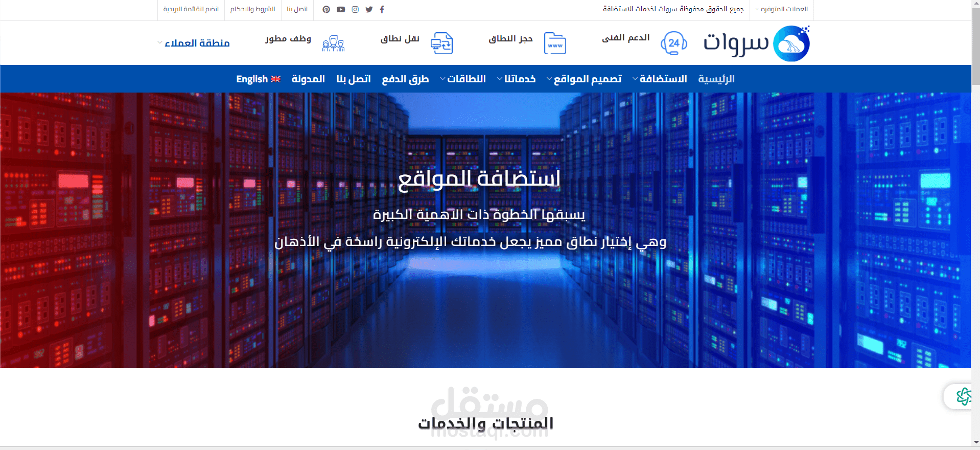Click وظف مطور link
The width and height of the screenshot is (980, 450).
pos(288,39)
